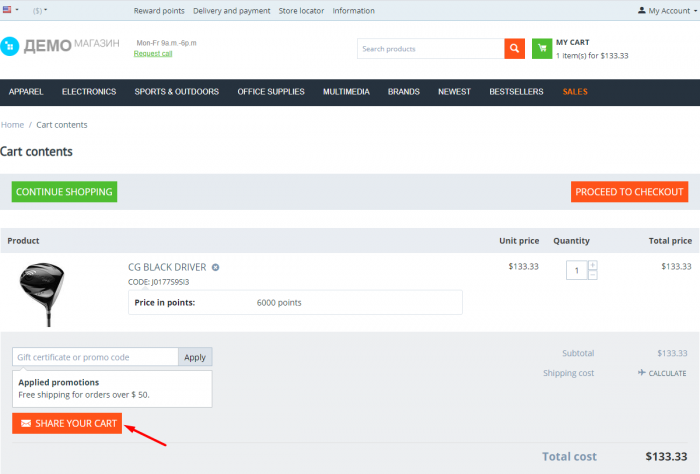The height and width of the screenshot is (474, 700).
Task: Open Store locator link
Action: 301,11
